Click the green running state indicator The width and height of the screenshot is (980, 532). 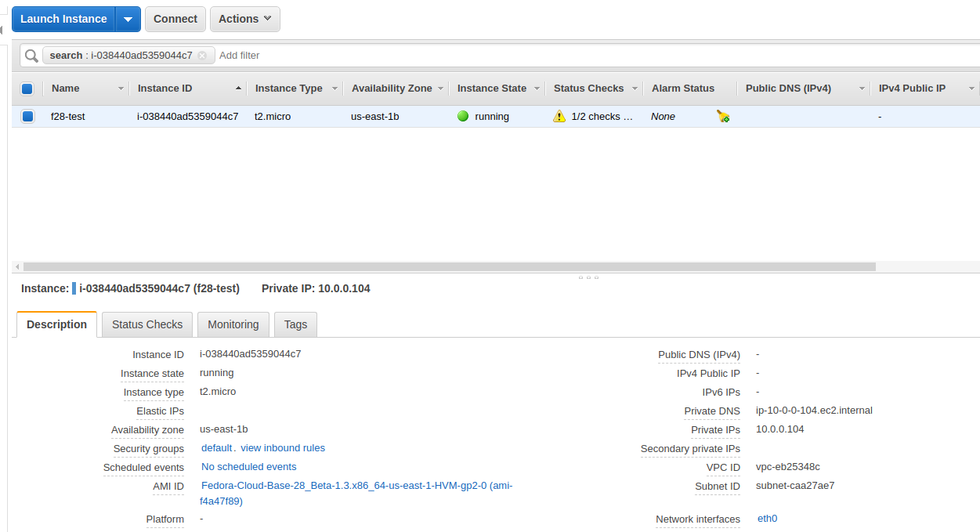click(463, 116)
